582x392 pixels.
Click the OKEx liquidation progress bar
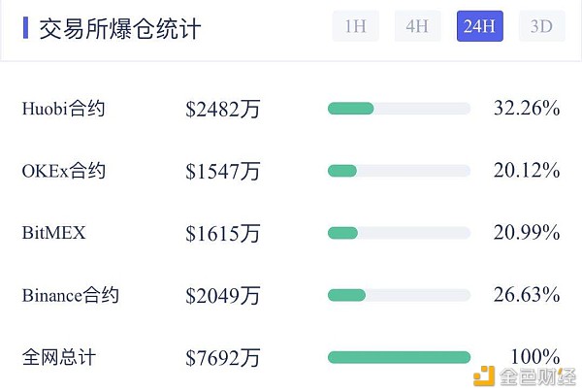pyautogui.click(x=400, y=171)
